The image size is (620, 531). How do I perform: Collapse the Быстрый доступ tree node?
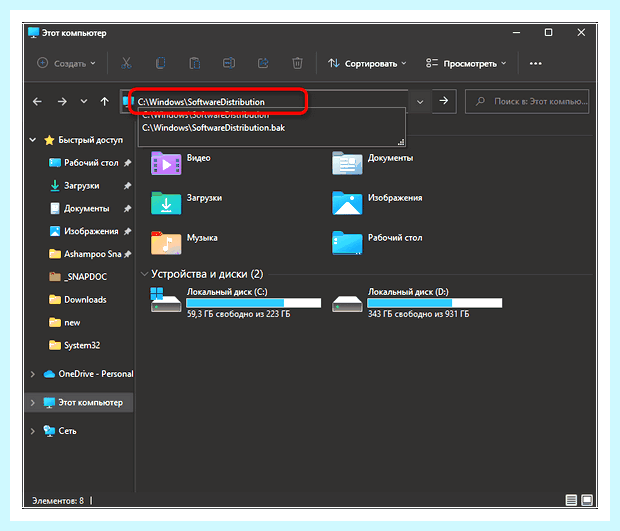[x=33, y=140]
